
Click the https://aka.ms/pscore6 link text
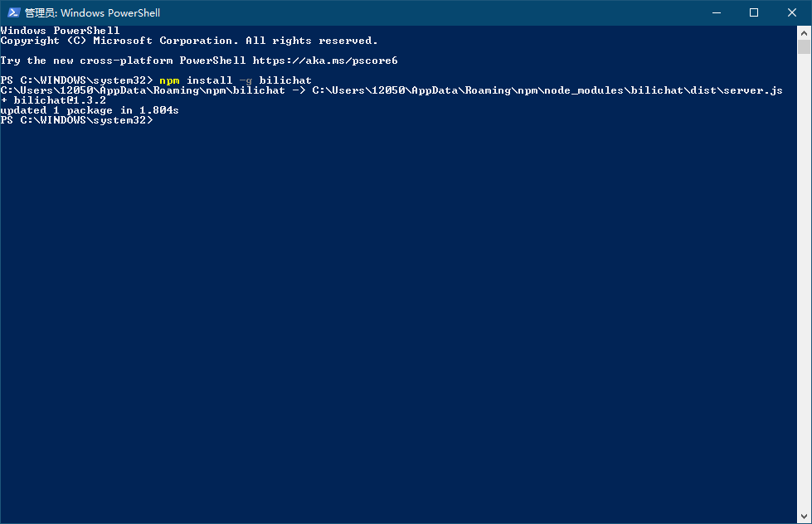click(319, 61)
